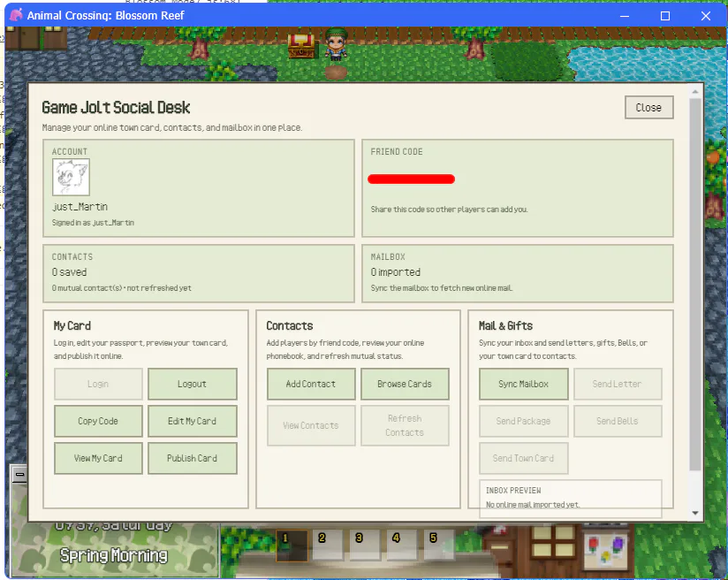Sync the mailbox

point(524,384)
